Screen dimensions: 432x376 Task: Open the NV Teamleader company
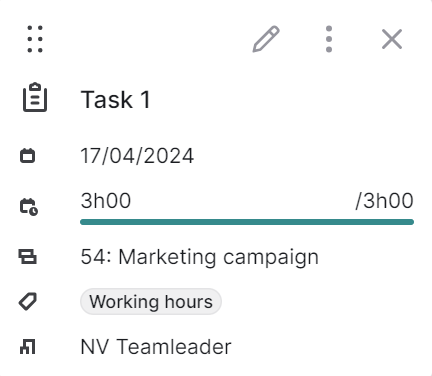(156, 347)
